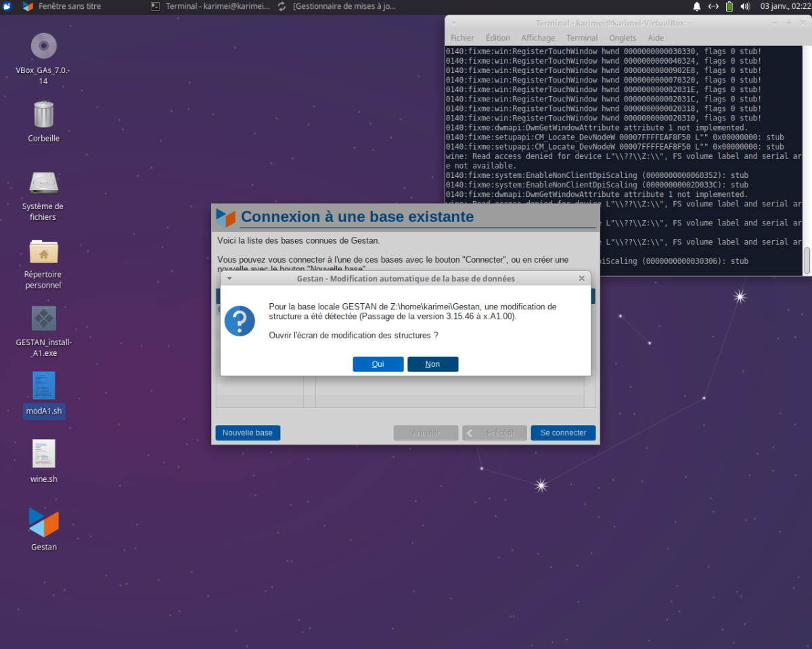Switch to the Gestionnaire de mises à jour taskbar item
Viewport: 812px width, 649px height.
337,6
